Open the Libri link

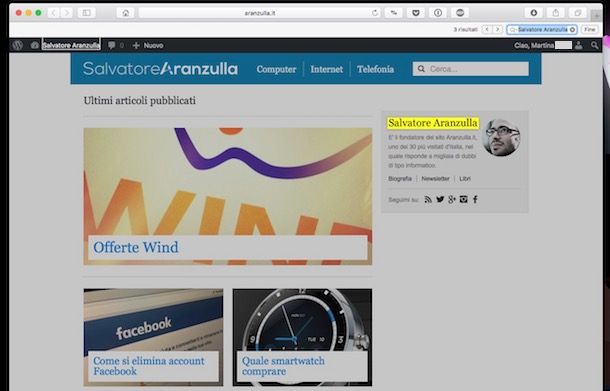pos(465,179)
